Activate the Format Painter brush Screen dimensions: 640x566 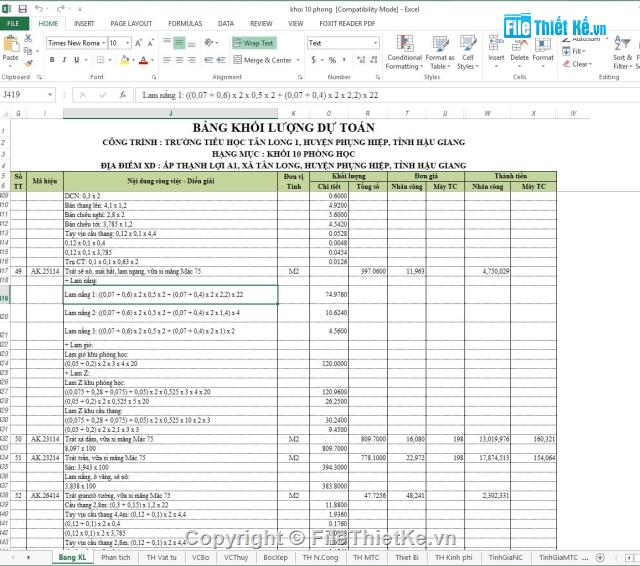click(28, 63)
